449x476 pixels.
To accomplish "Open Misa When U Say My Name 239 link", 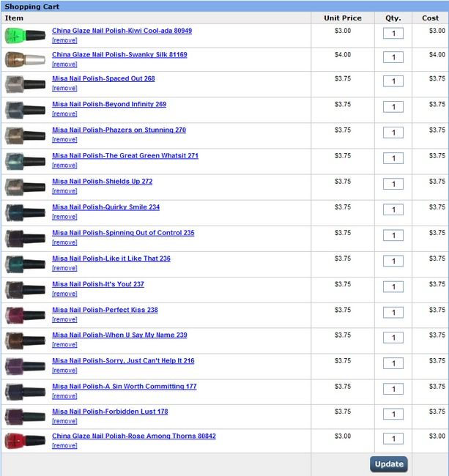I will coord(119,335).
